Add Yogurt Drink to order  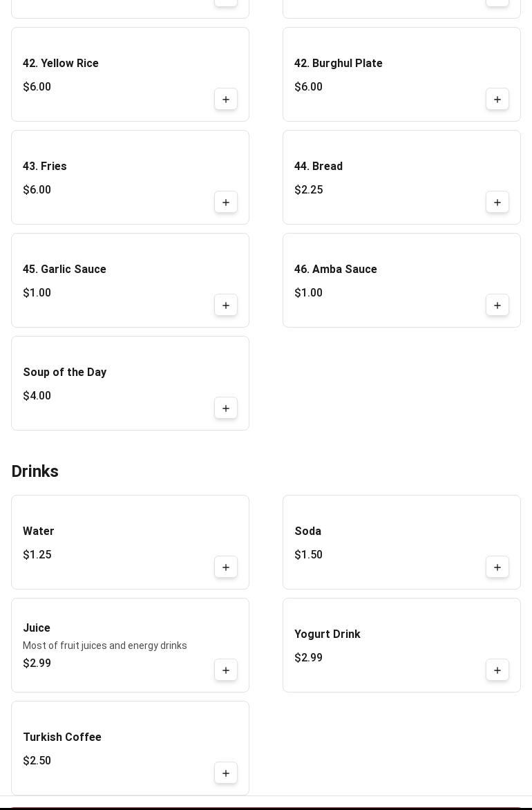pos(497,670)
